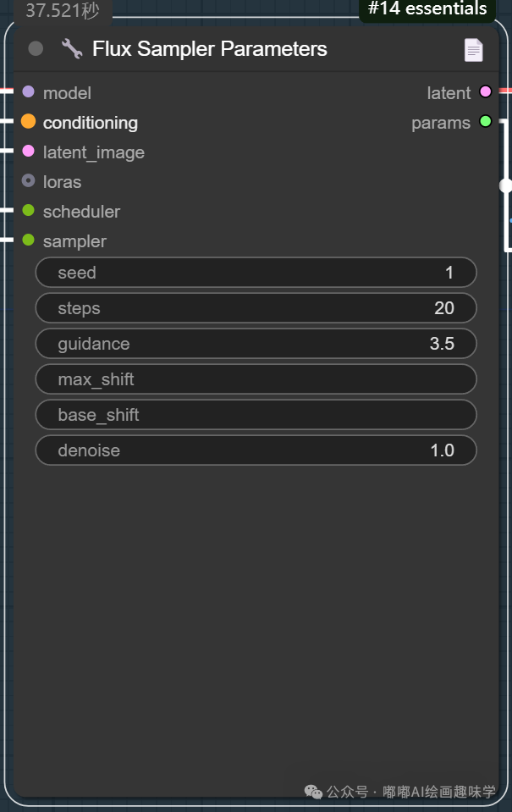Image resolution: width=512 pixels, height=812 pixels.
Task: Select the '#14 essentials' group title
Action: pyautogui.click(x=427, y=9)
